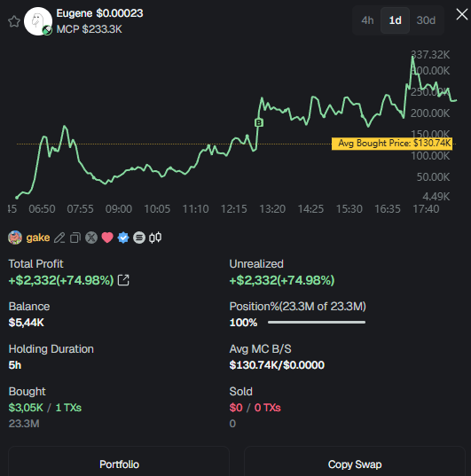Open the Solana explorer icon
471x476 pixels.
pos(139,238)
